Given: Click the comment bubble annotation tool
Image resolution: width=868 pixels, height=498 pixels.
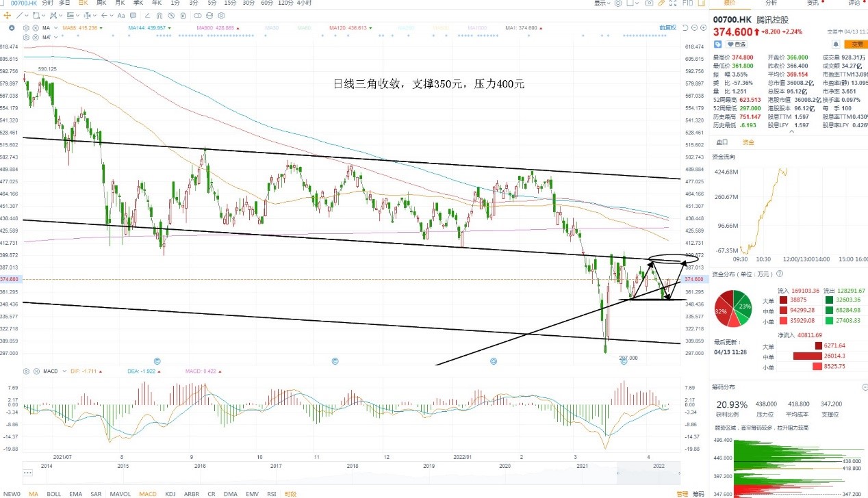Looking at the screenshot, I should [133, 15].
